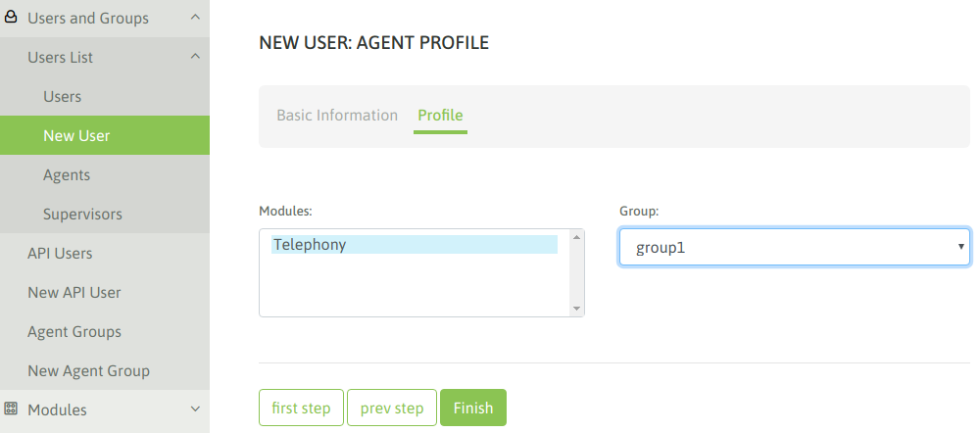Click the Modules grid icon in sidebar
Image resolution: width=980 pixels, height=433 pixels.
coord(11,409)
